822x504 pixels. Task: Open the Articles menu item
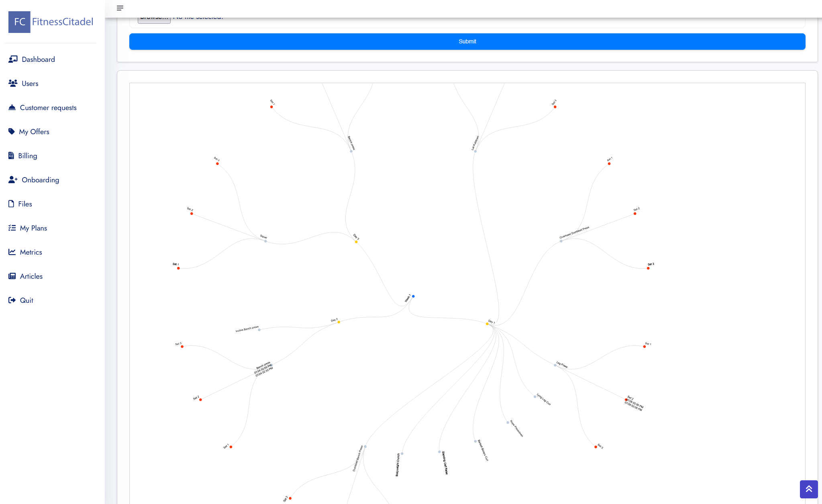click(x=31, y=276)
